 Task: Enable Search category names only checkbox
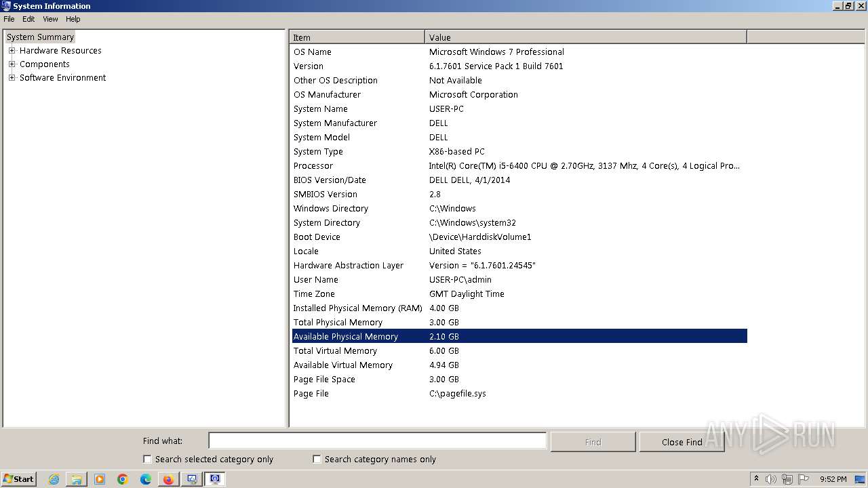317,459
